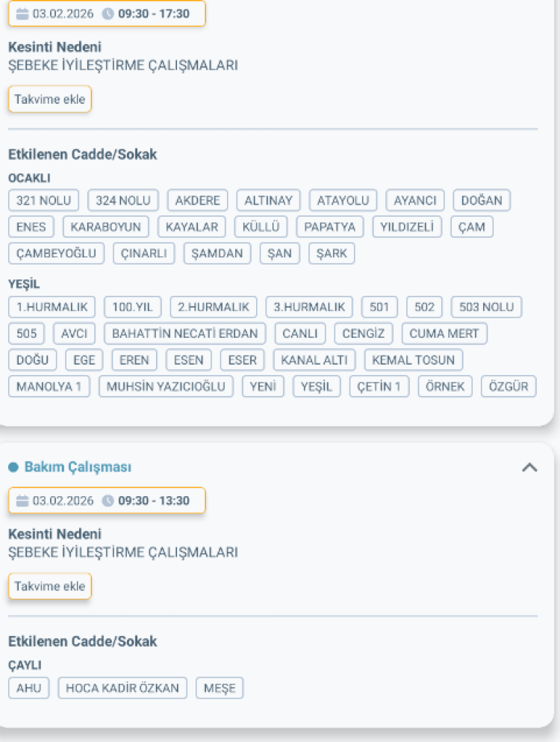
Task: Click the YILDIZELİ street tag
Action: [x=407, y=226]
